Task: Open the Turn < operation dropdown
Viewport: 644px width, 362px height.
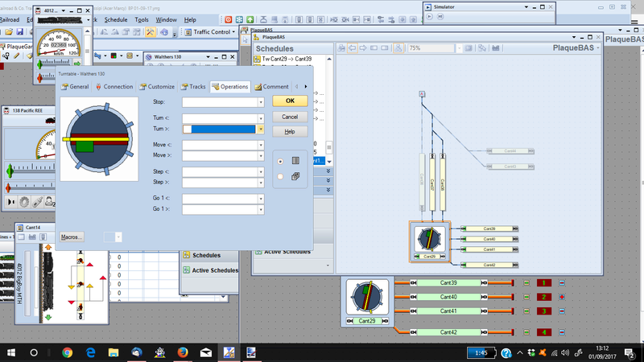Action: 260,118
